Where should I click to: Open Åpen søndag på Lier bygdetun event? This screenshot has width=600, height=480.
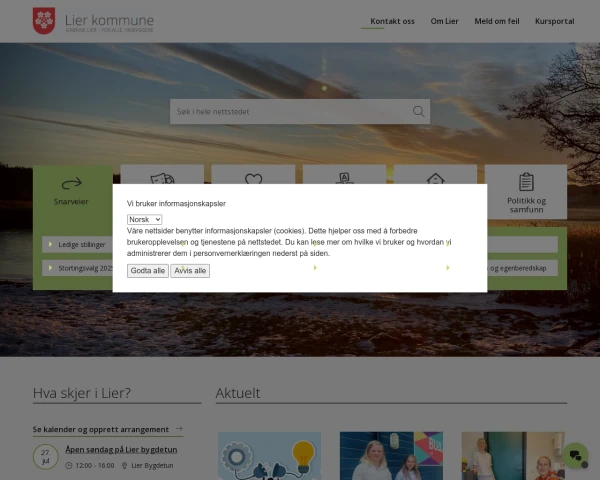(x=121, y=449)
